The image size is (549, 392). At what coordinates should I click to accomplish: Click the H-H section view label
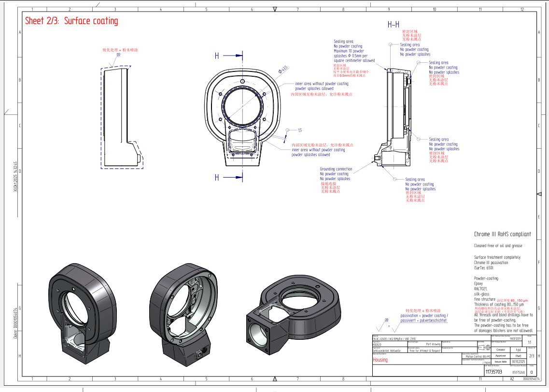pos(394,25)
